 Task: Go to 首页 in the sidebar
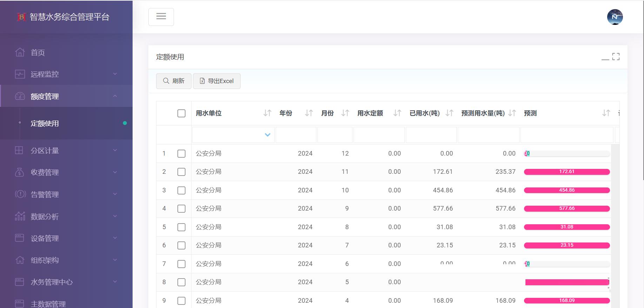coord(38,53)
